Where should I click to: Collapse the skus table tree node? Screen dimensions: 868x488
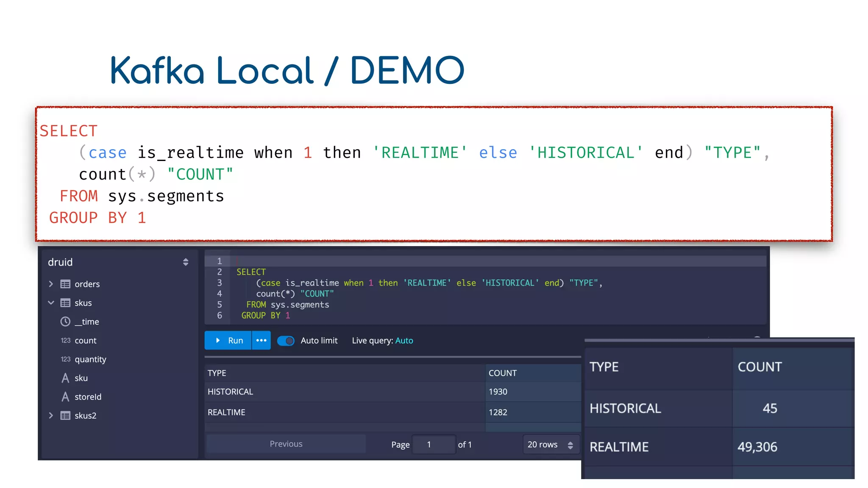point(51,302)
